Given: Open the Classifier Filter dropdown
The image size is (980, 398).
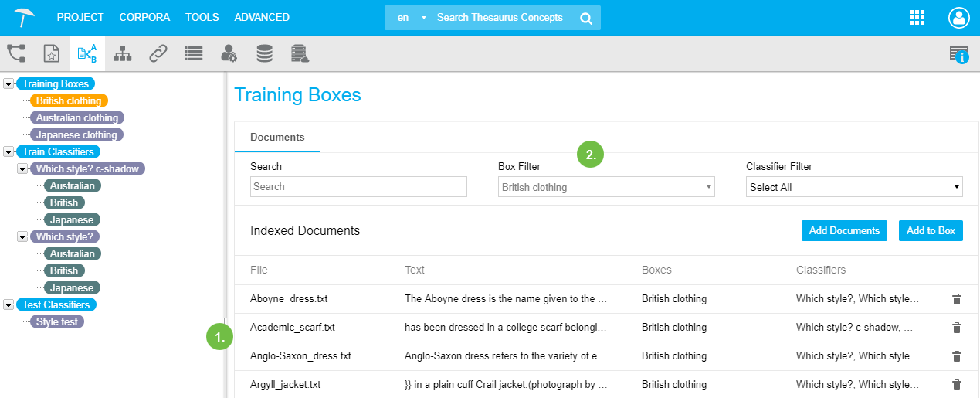Looking at the screenshot, I should pyautogui.click(x=854, y=187).
